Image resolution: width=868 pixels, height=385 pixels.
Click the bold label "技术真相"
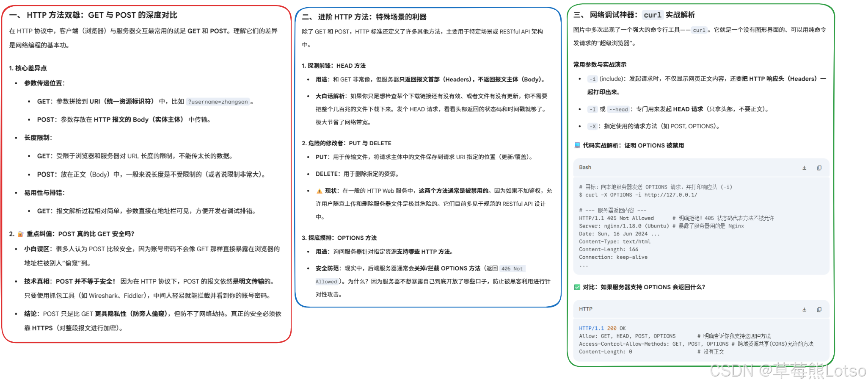pyautogui.click(x=37, y=281)
